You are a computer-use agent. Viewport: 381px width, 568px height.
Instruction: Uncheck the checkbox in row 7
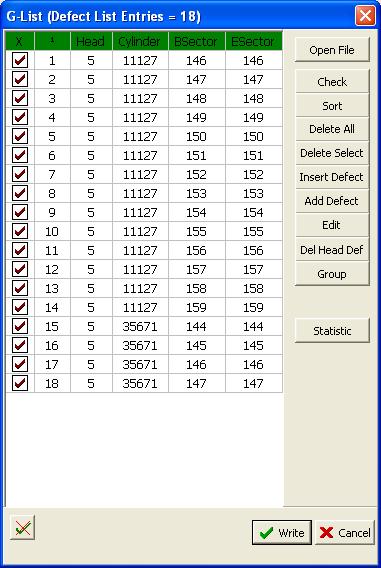click(20, 174)
